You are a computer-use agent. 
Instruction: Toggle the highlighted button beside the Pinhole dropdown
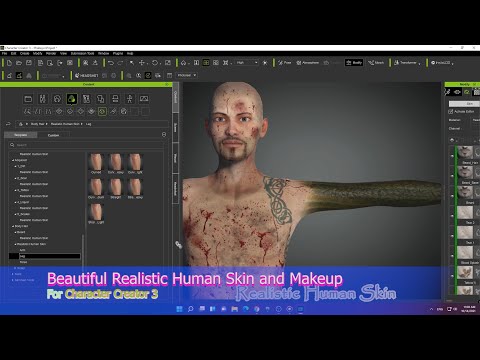pyautogui.click(x=148, y=76)
